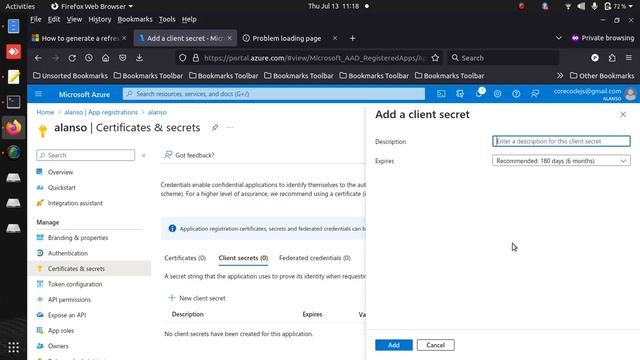Open Token configuration

coord(75,284)
